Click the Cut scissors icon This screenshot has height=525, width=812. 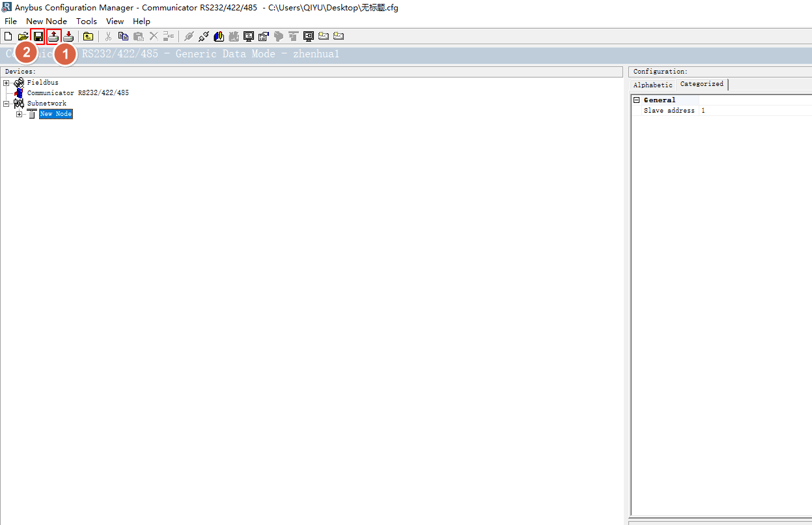(x=108, y=36)
